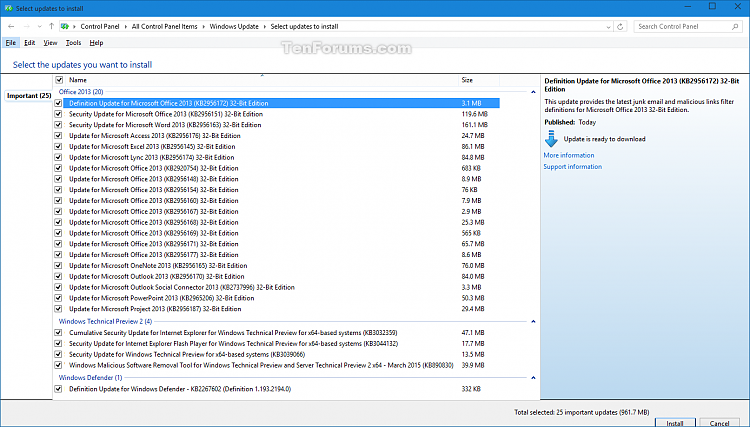Click Windows Defender (1) group header
Image resolution: width=750 pixels, height=427 pixels.
(90, 378)
